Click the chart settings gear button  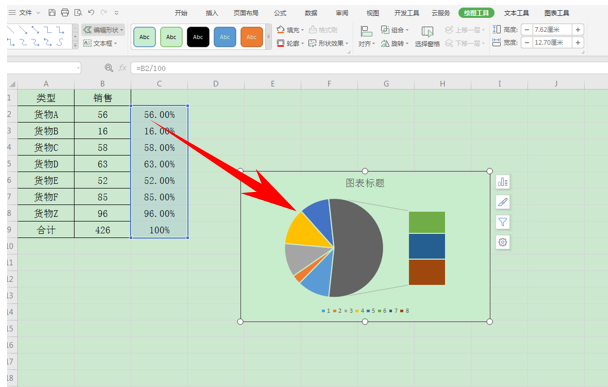[503, 242]
